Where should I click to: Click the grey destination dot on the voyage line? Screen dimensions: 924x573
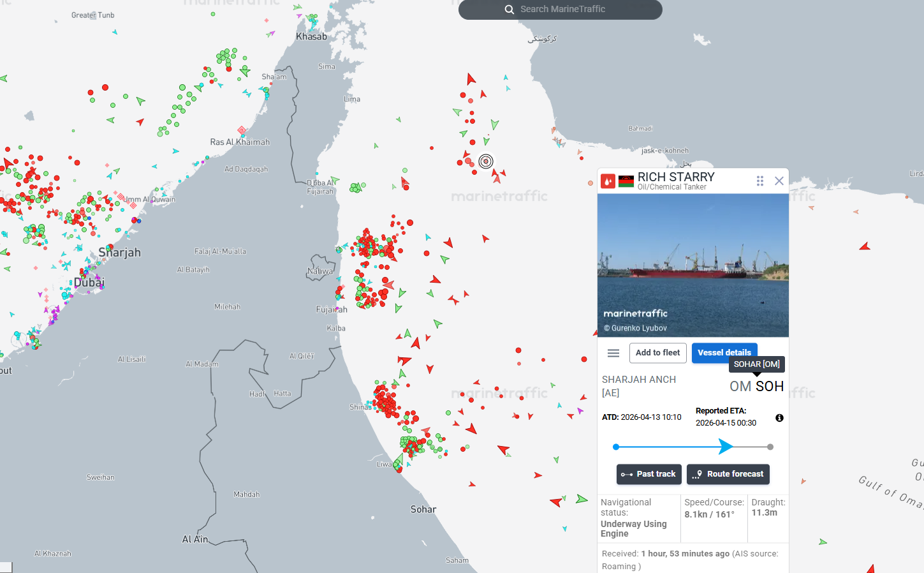point(770,447)
